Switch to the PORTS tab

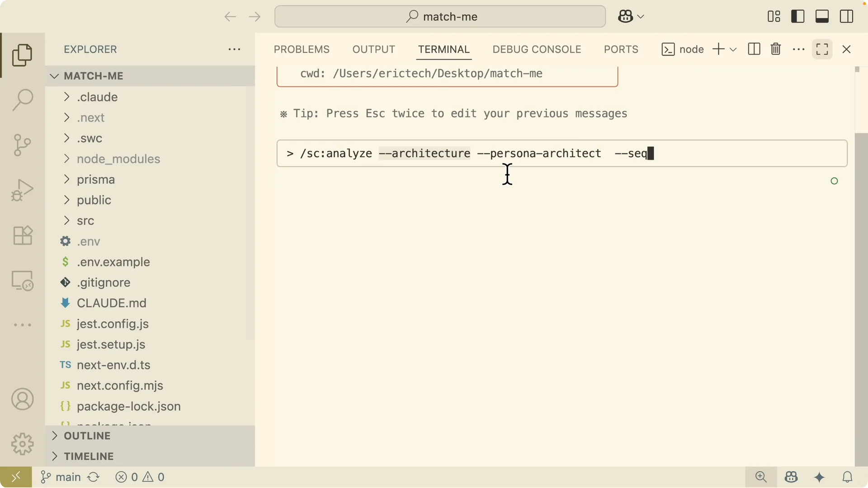(x=621, y=49)
